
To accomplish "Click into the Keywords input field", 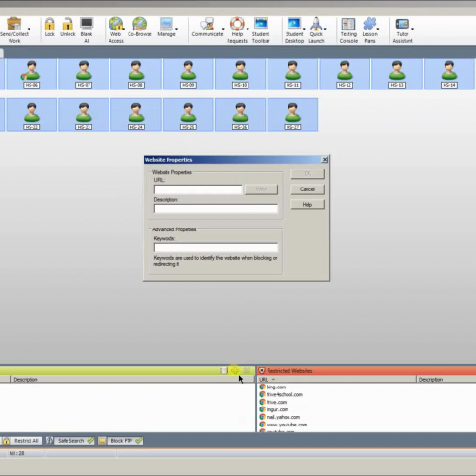I will click(216, 248).
